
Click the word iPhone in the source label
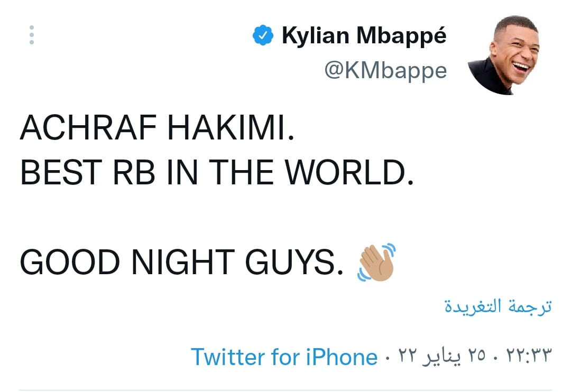point(342,357)
